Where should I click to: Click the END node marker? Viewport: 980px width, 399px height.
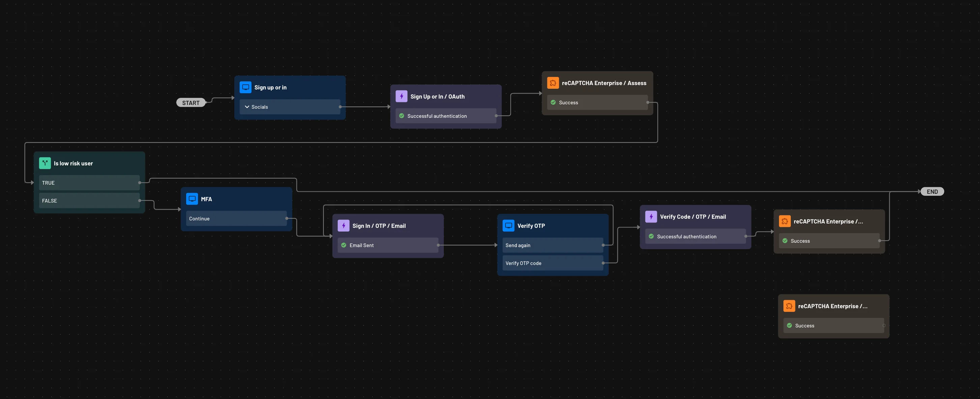932,191
